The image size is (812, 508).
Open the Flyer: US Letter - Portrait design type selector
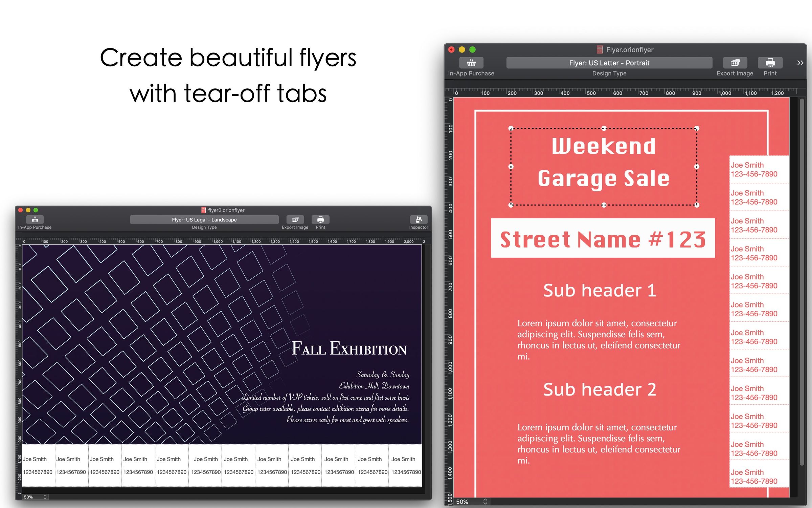pos(609,63)
